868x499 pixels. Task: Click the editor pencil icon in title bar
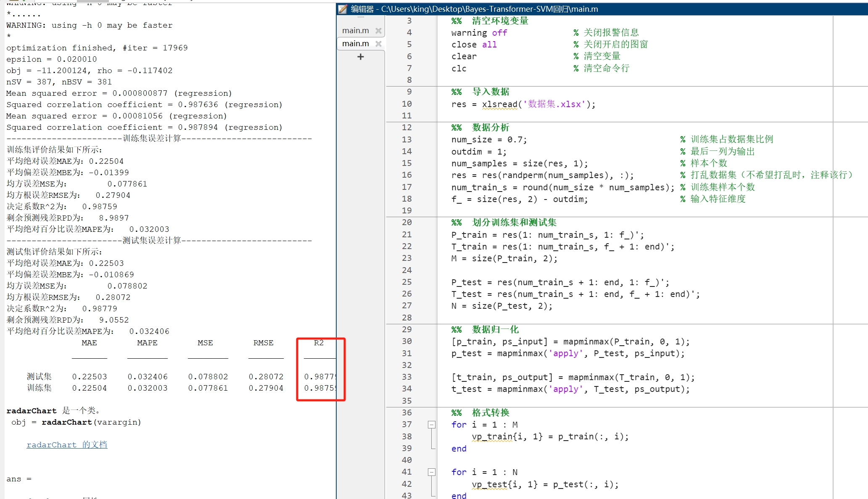342,9
